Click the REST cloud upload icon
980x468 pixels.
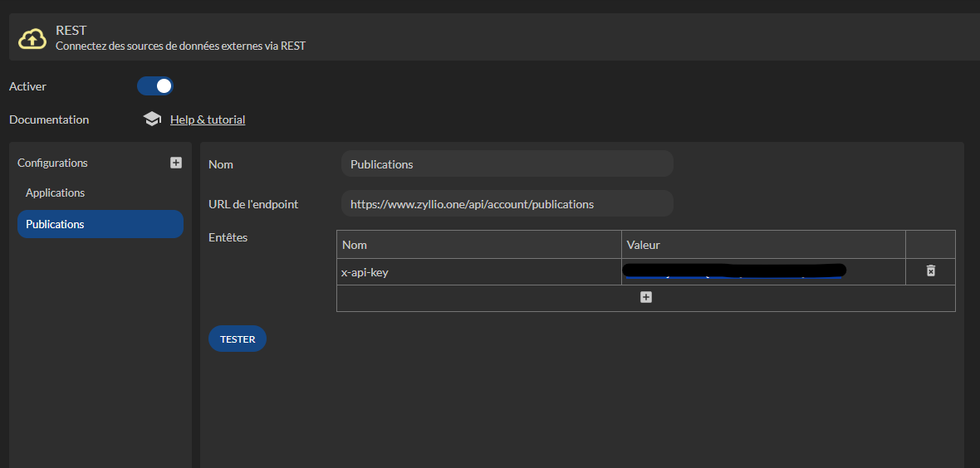[32, 39]
